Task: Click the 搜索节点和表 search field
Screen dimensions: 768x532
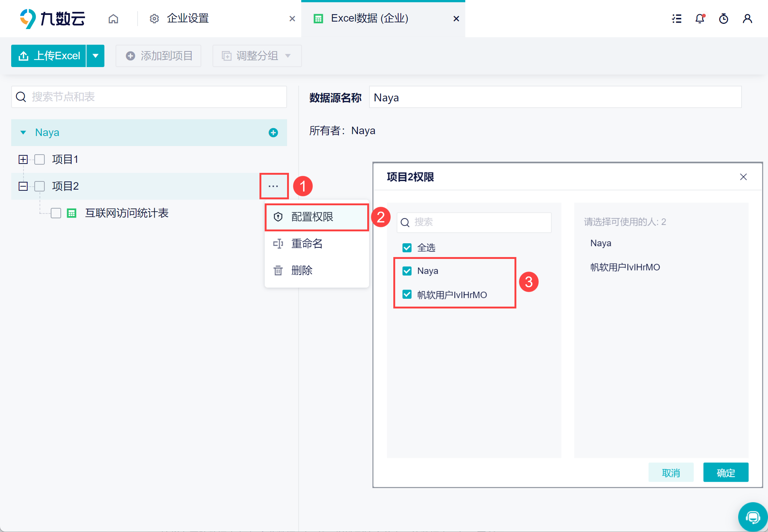Action: (149, 97)
